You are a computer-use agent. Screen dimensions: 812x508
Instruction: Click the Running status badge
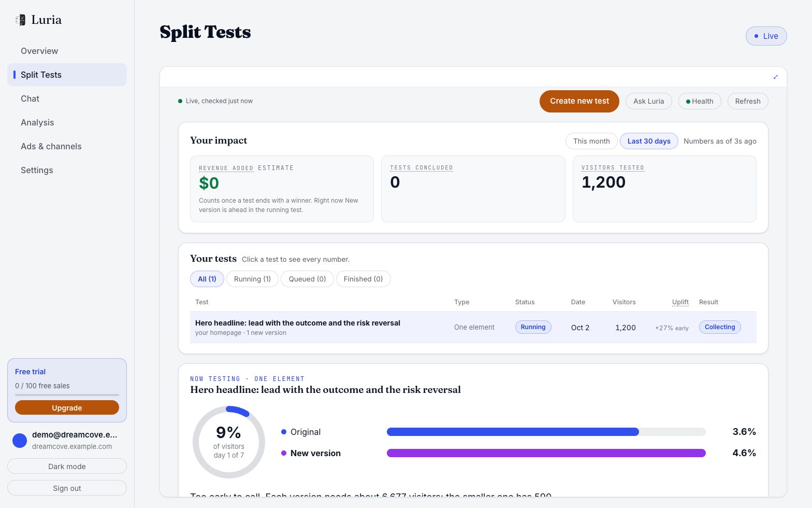point(533,327)
